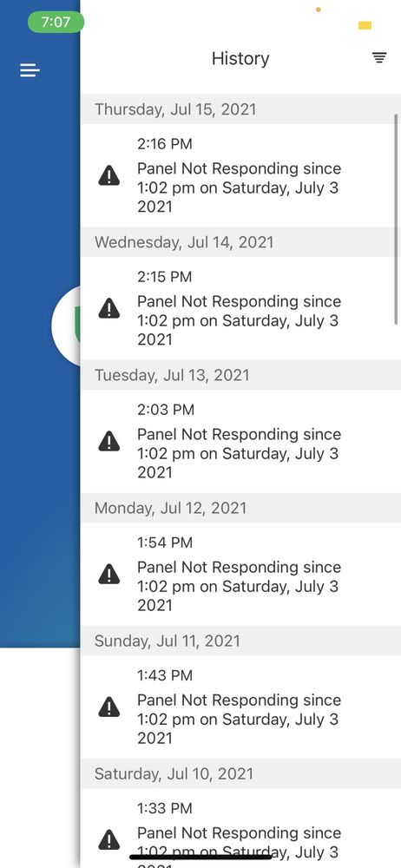The height and width of the screenshot is (868, 401).
Task: Open the history filter icon
Action: click(x=378, y=57)
